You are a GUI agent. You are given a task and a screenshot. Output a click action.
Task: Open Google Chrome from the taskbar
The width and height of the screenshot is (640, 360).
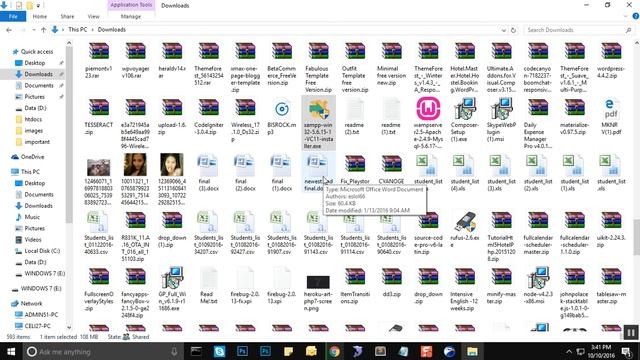point(334,351)
